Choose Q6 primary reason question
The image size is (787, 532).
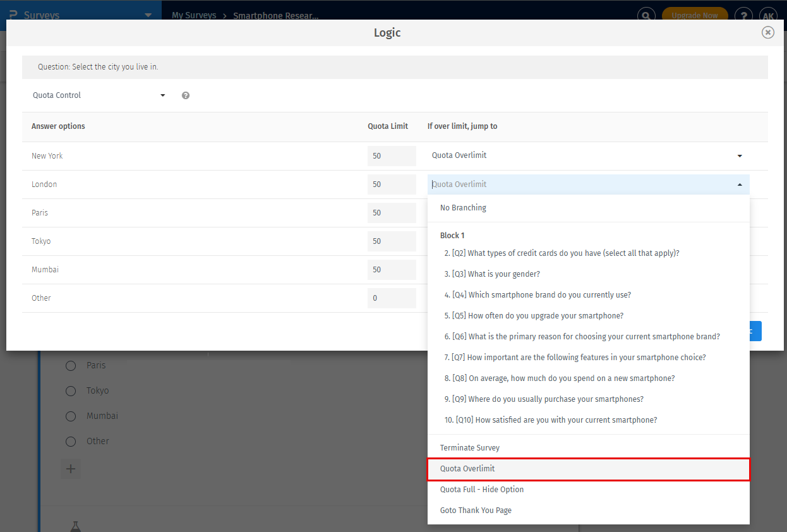pyautogui.click(x=589, y=337)
